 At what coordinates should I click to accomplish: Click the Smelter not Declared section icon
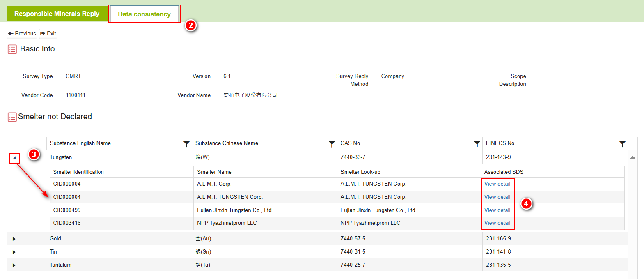12,117
